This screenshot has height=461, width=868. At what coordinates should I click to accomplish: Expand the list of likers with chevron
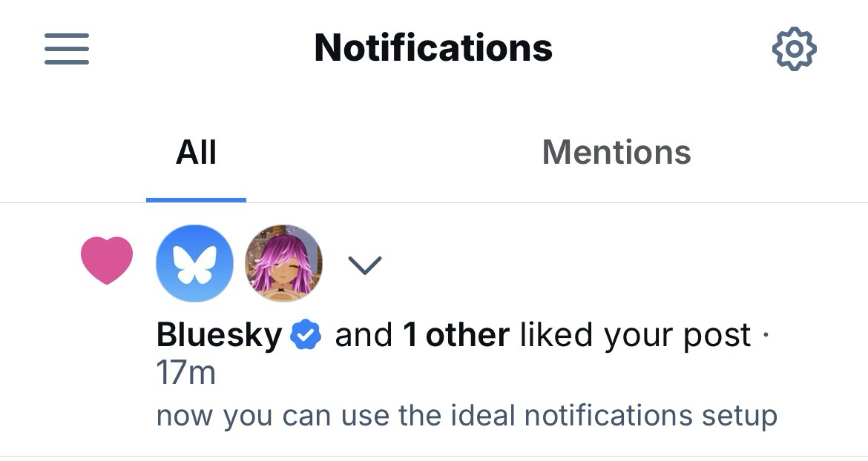pyautogui.click(x=364, y=265)
